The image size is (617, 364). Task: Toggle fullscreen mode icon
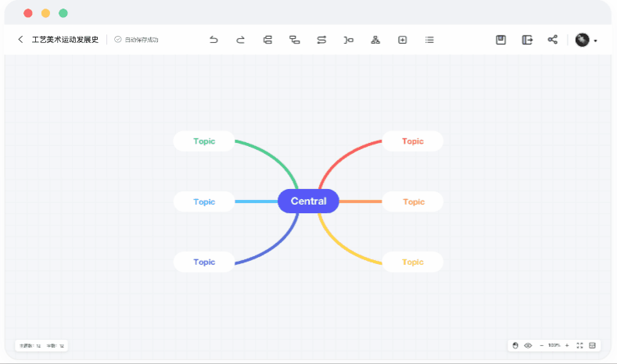[x=579, y=345]
